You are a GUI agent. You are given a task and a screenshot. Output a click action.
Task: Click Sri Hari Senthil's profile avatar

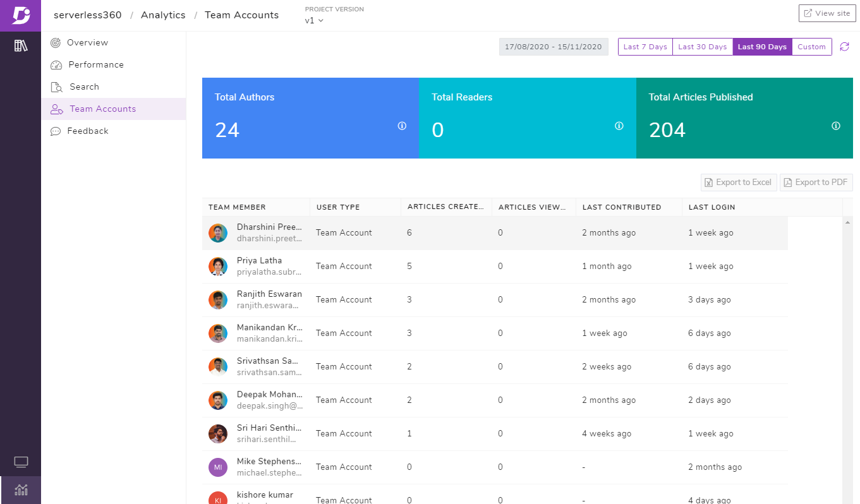point(218,434)
